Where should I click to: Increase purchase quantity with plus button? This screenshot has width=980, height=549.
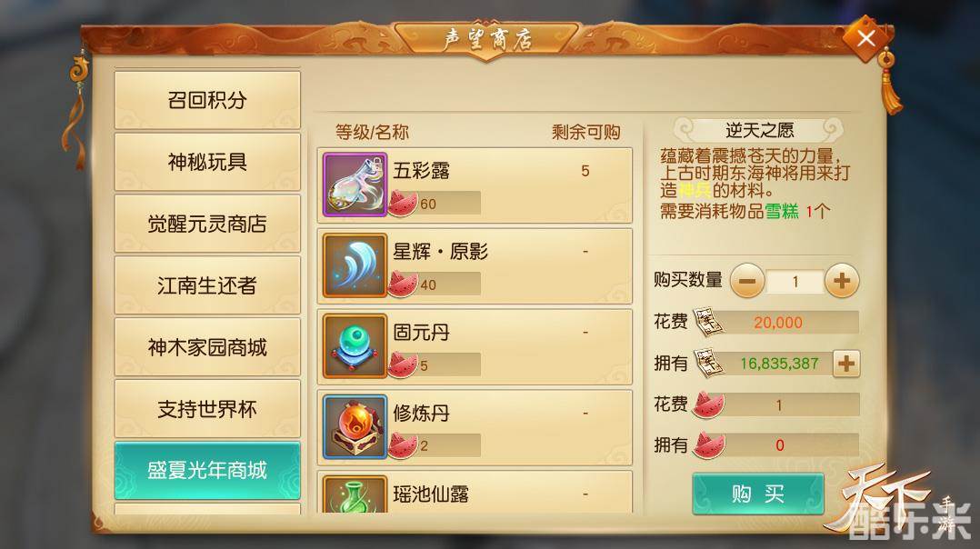842,281
